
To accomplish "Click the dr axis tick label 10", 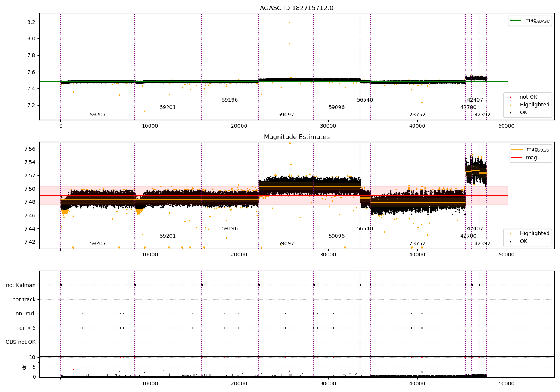I will (32, 357).
